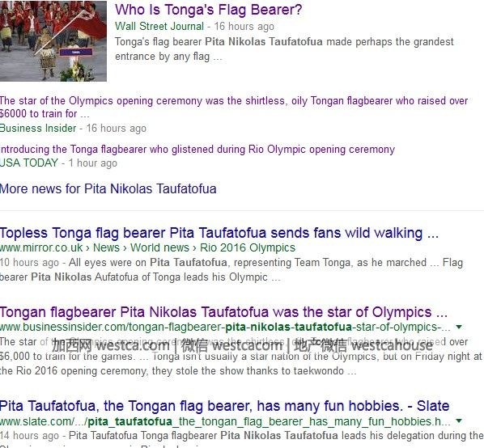Open "Who Is Tonga's Flag Bearer?" headline
Image resolution: width=484 pixels, height=448 pixels.
point(208,10)
